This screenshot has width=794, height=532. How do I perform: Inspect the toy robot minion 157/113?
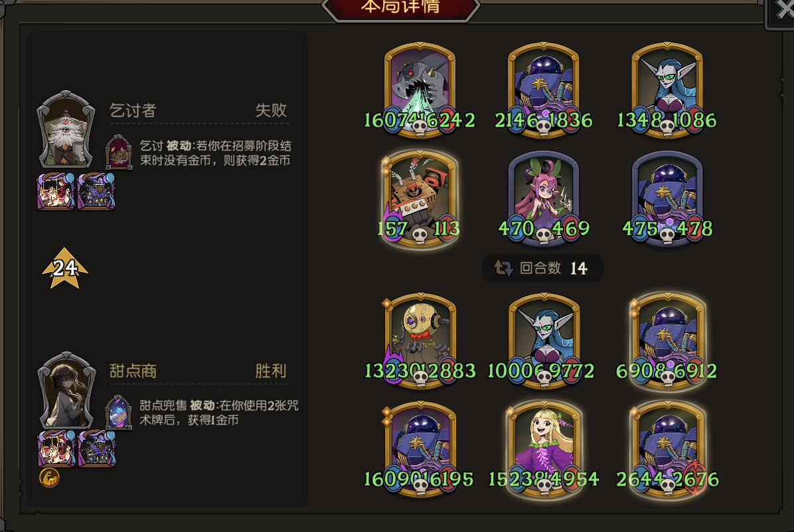420,199
